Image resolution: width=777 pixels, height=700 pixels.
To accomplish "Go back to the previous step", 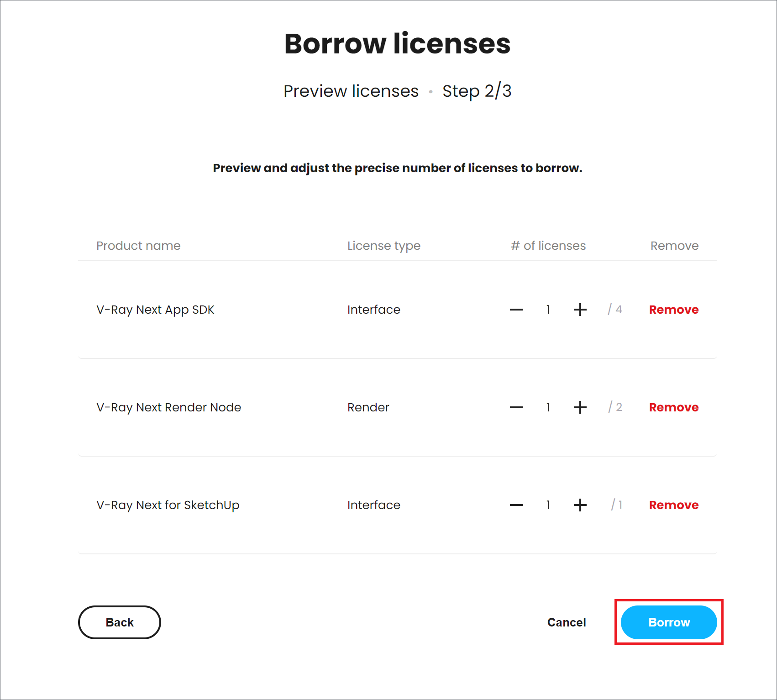I will 119,622.
